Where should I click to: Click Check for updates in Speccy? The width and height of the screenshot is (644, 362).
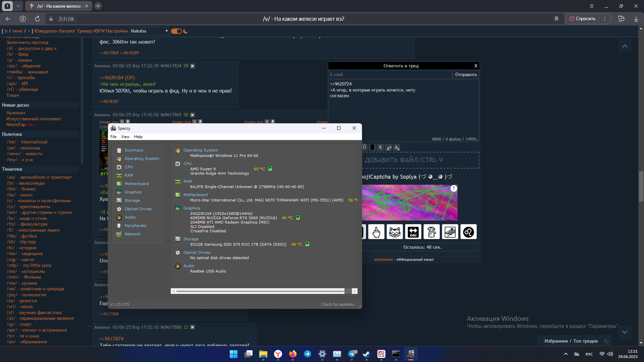click(x=338, y=304)
